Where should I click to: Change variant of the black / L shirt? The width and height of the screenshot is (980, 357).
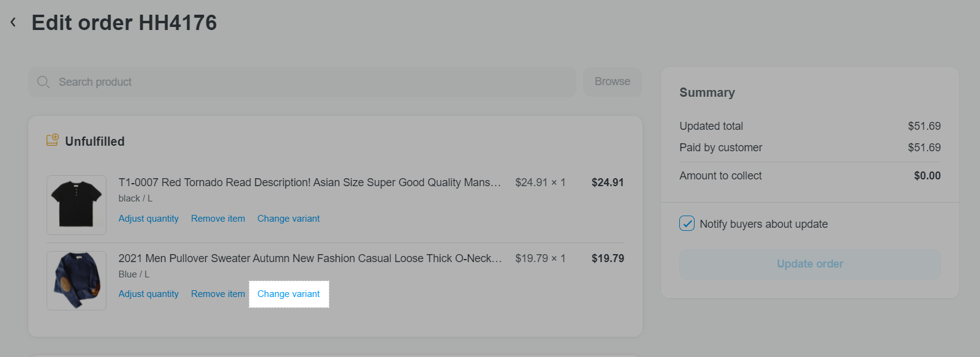coord(288,219)
